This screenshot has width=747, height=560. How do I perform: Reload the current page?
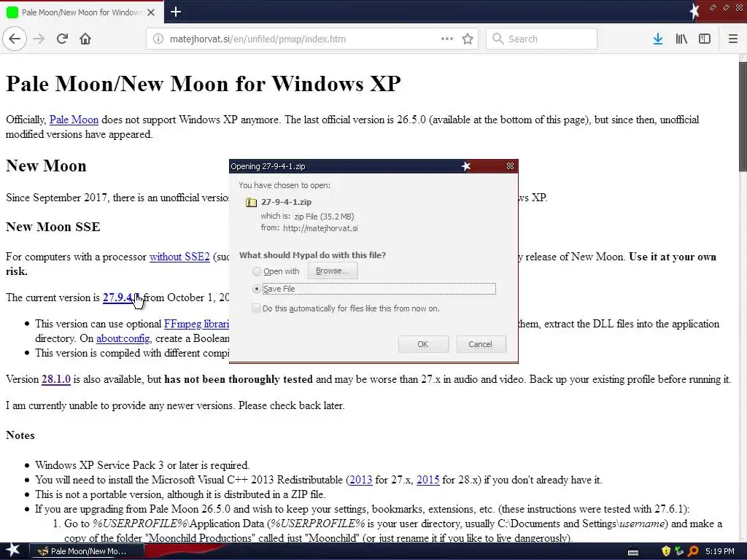[x=62, y=39]
